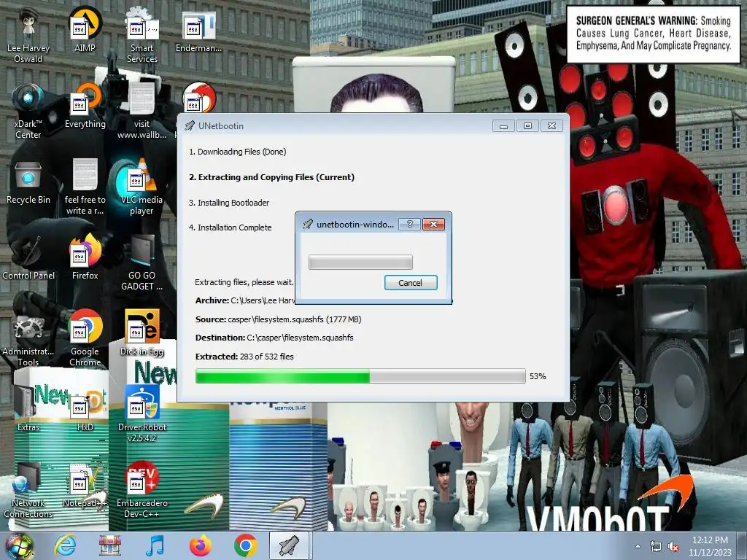Image resolution: width=747 pixels, height=560 pixels.
Task: Select the UNetbootin taskbar button
Action: [290, 545]
